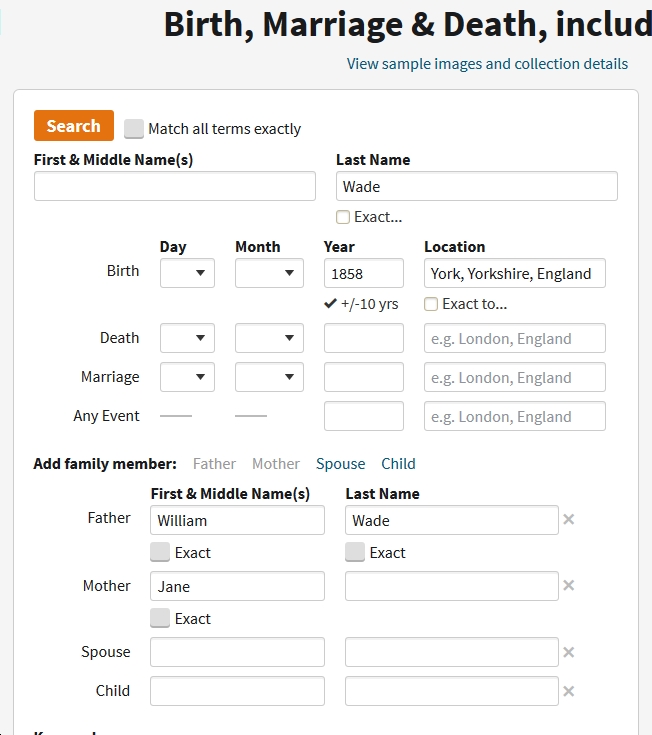Add a Spouse family member
Viewport: 652px width, 735px height.
[340, 464]
